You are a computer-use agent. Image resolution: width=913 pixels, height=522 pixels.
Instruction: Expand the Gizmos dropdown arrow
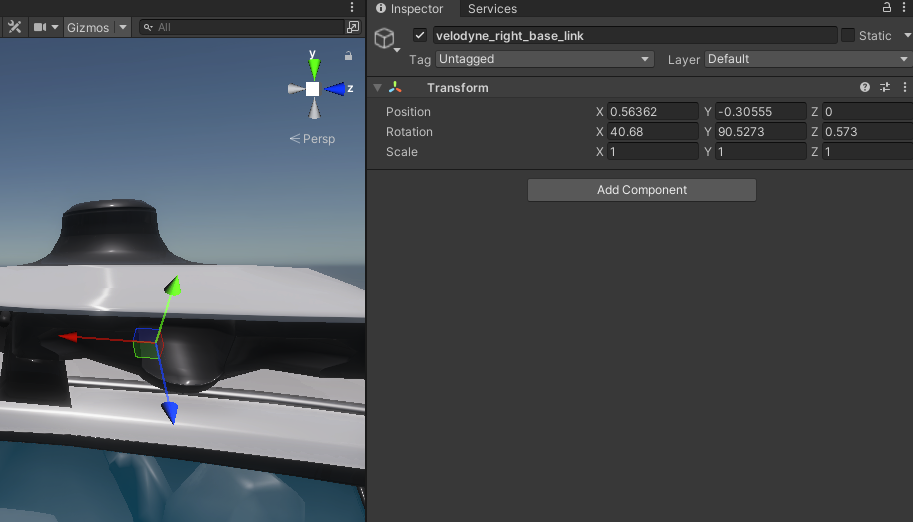(122, 27)
